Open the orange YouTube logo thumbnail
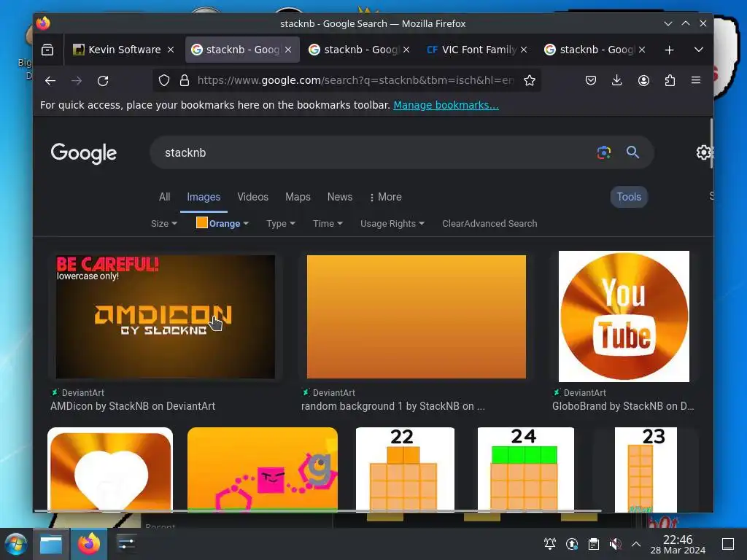 [624, 316]
